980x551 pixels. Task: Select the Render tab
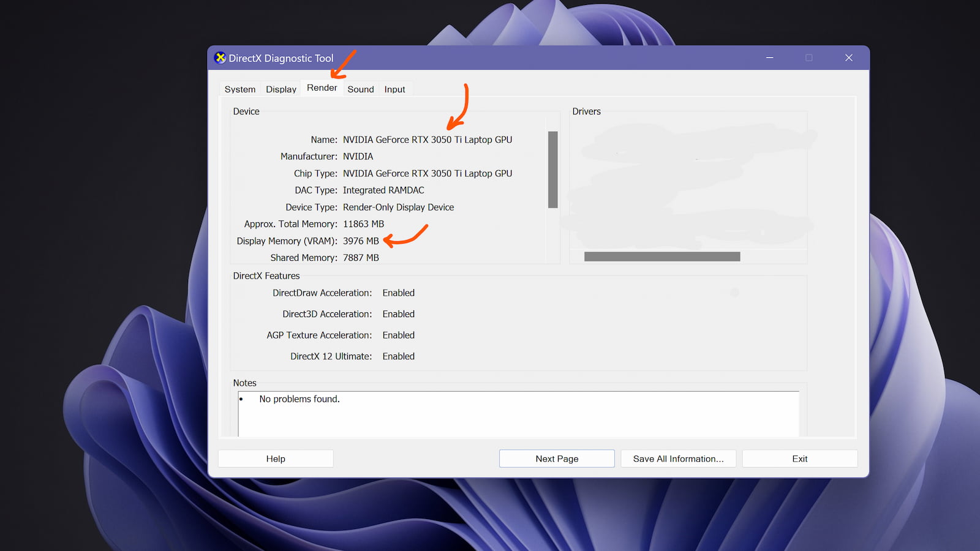click(322, 88)
